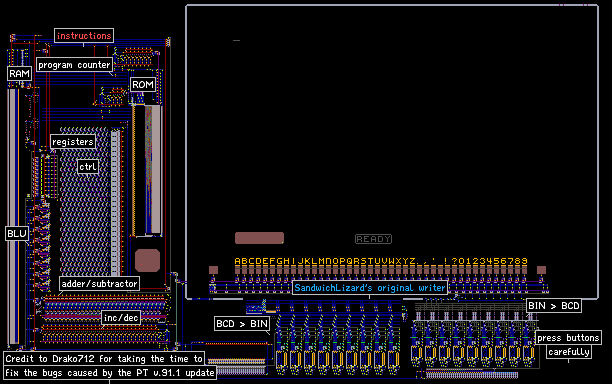The width and height of the screenshot is (612, 384).
Task: Click the large pink rectangular button beside READY
Action: tap(259, 238)
